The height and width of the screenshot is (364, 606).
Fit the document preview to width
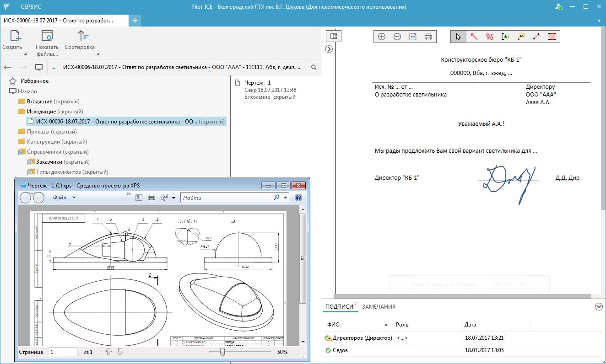pos(413,37)
